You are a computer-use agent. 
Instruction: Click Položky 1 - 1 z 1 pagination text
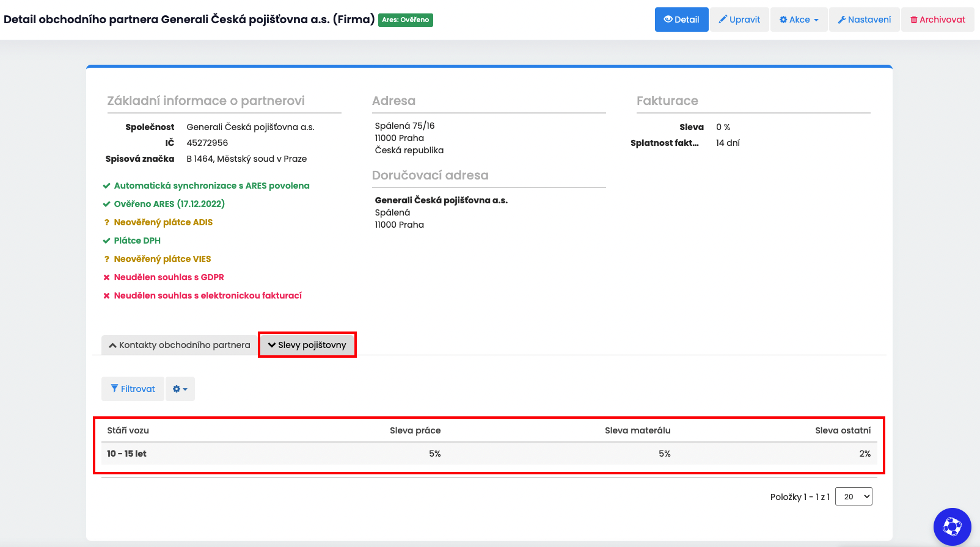coord(800,497)
